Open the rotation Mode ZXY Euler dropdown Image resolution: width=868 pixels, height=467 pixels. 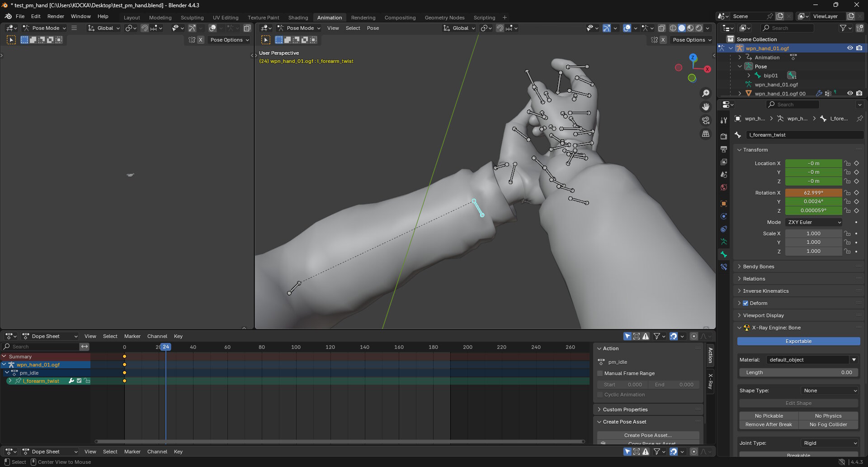[x=814, y=222]
